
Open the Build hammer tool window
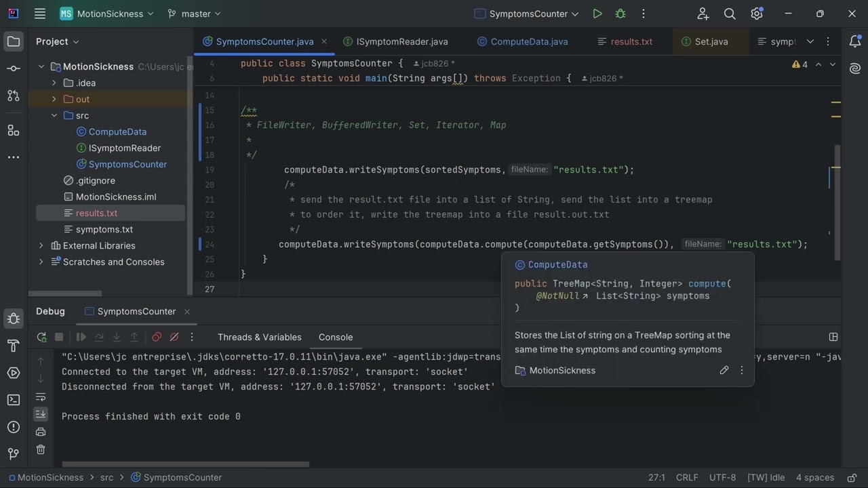click(x=13, y=346)
